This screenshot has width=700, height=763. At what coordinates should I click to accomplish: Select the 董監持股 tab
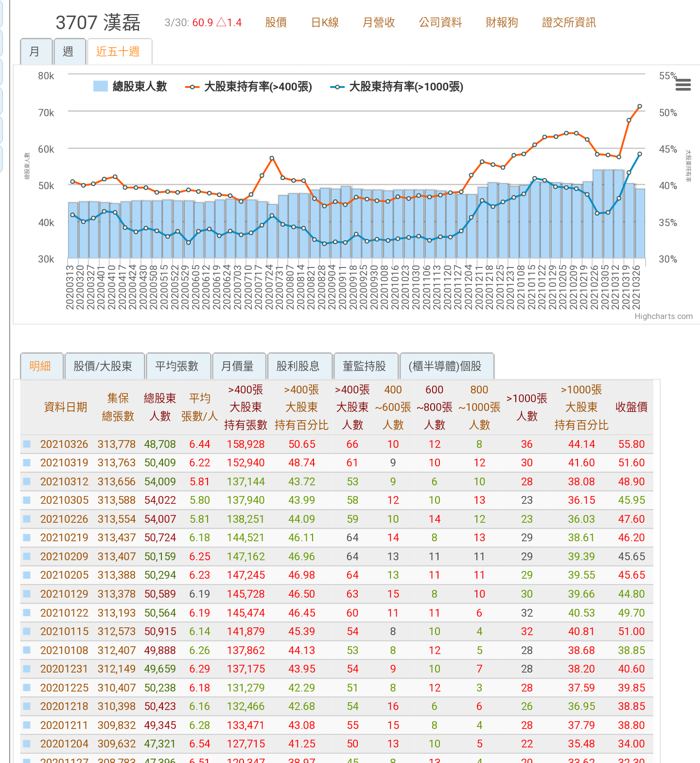pos(365,366)
